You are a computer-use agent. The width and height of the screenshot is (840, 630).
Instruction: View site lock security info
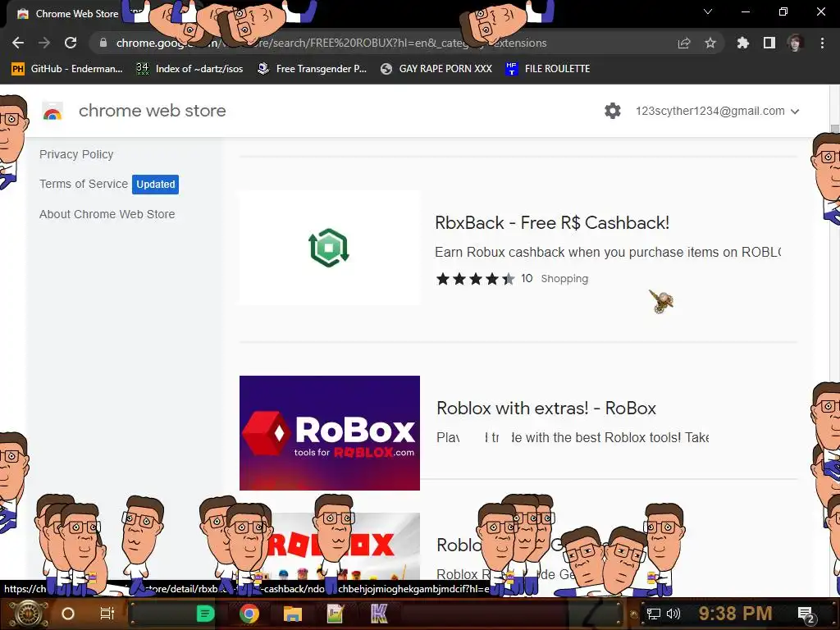coord(103,43)
